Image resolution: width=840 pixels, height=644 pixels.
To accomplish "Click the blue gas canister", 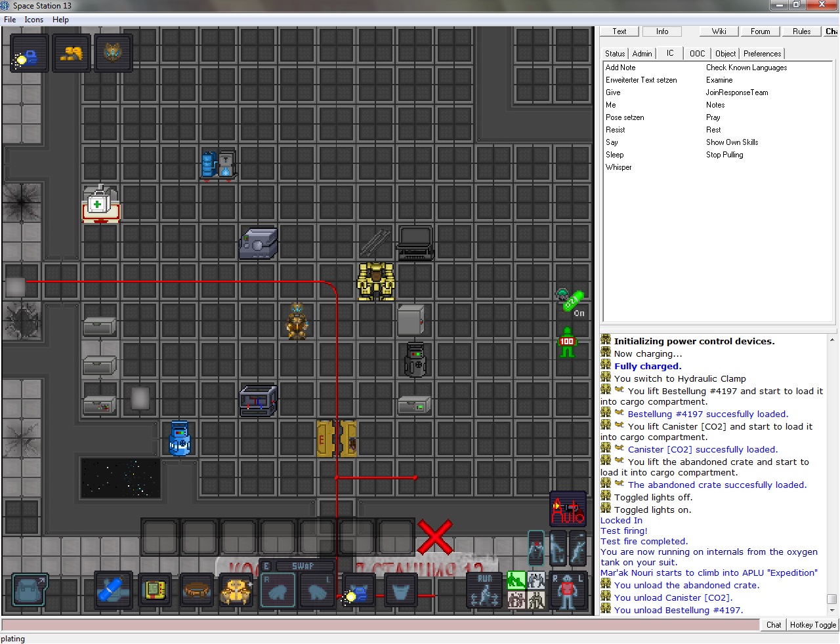I will point(179,438).
